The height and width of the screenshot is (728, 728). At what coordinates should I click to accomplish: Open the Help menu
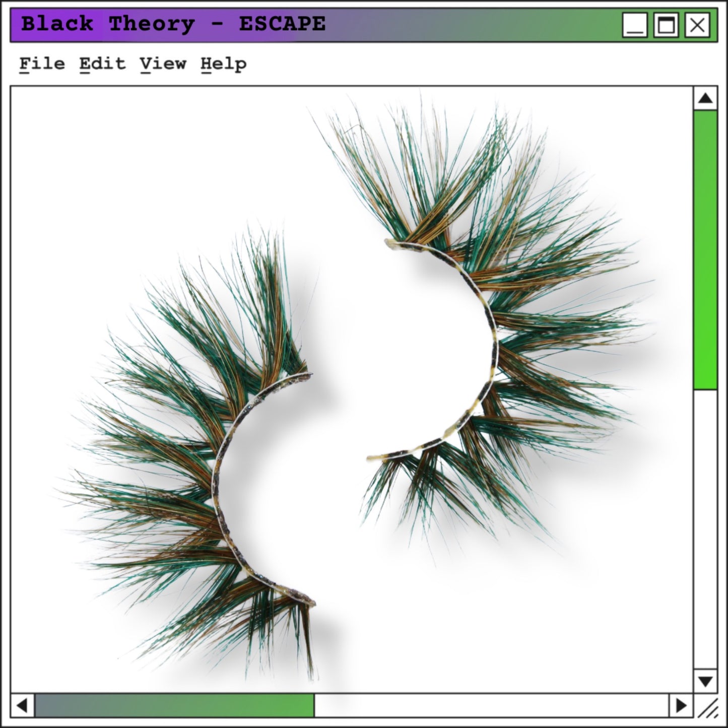224,64
